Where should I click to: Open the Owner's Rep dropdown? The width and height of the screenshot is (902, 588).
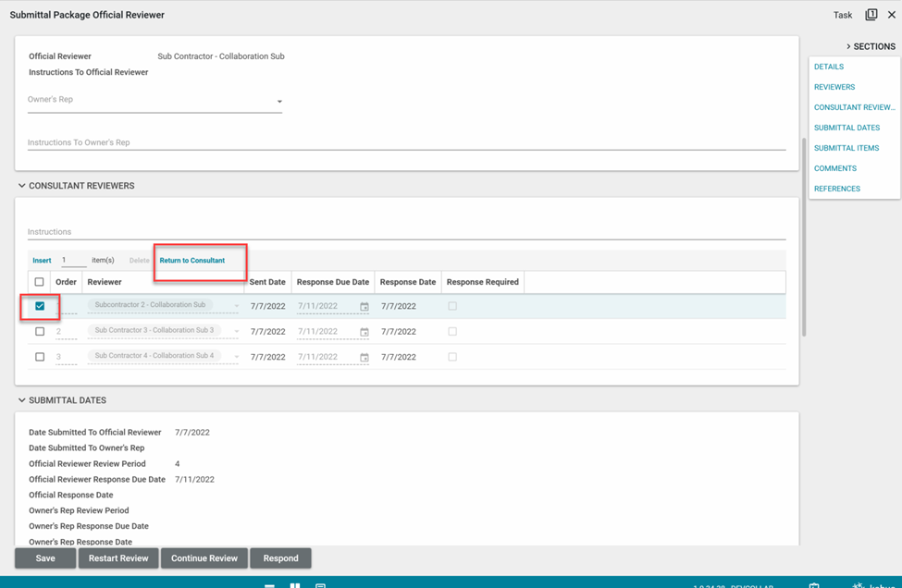point(278,102)
